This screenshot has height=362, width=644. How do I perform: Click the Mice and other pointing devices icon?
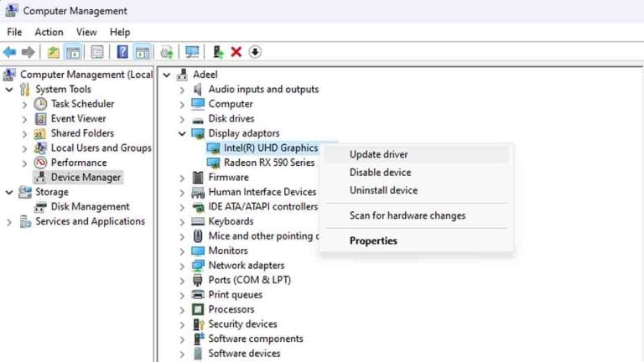198,236
